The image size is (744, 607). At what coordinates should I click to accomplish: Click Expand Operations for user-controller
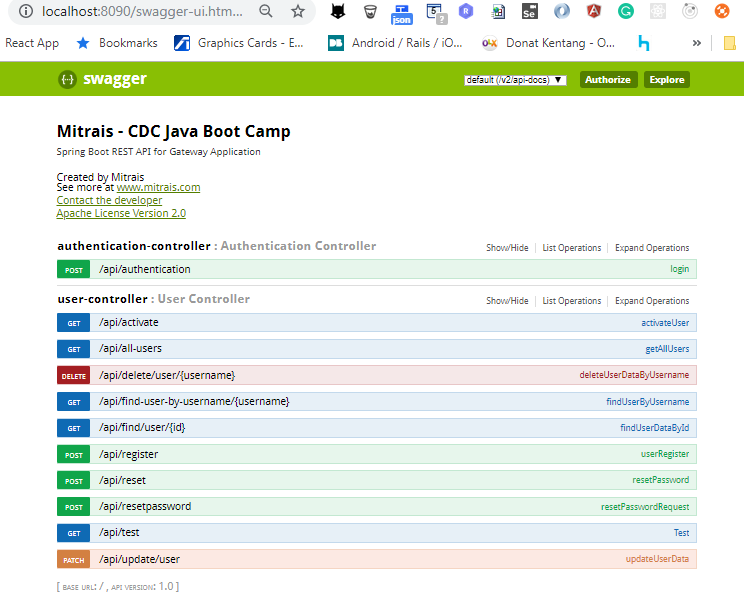pyautogui.click(x=652, y=301)
